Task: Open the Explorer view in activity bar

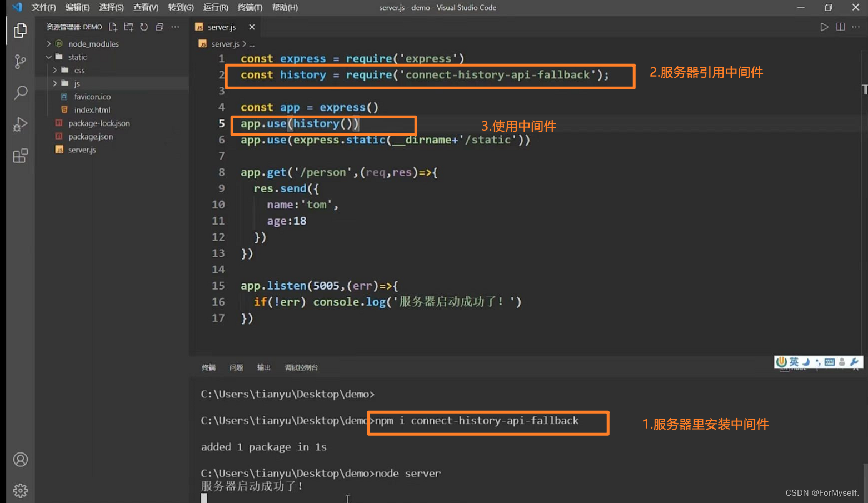Action: click(x=20, y=30)
